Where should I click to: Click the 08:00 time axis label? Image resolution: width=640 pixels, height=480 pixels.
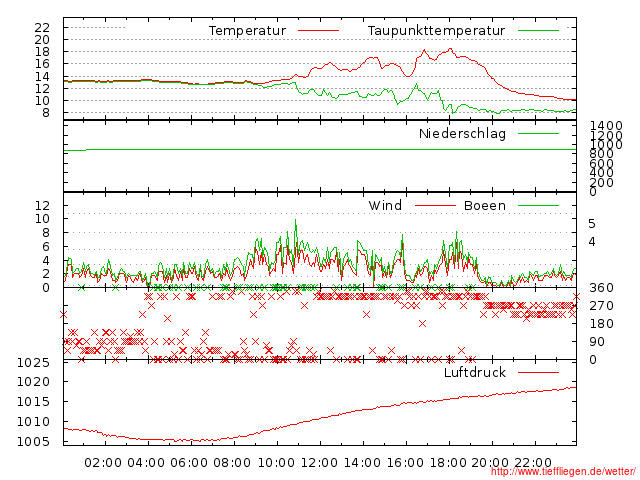click(x=232, y=463)
